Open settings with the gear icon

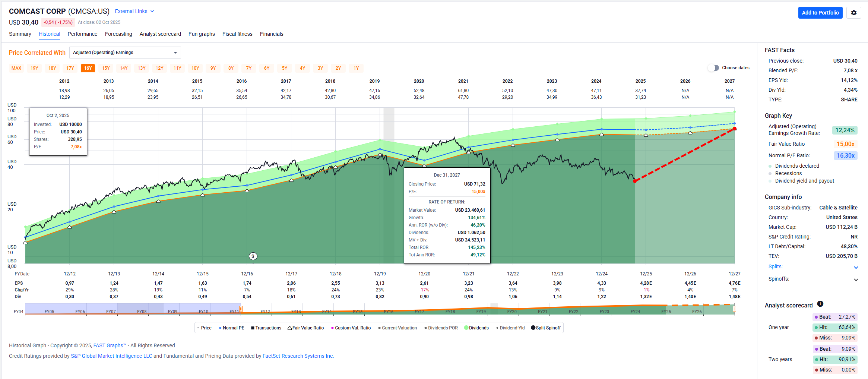coord(853,13)
